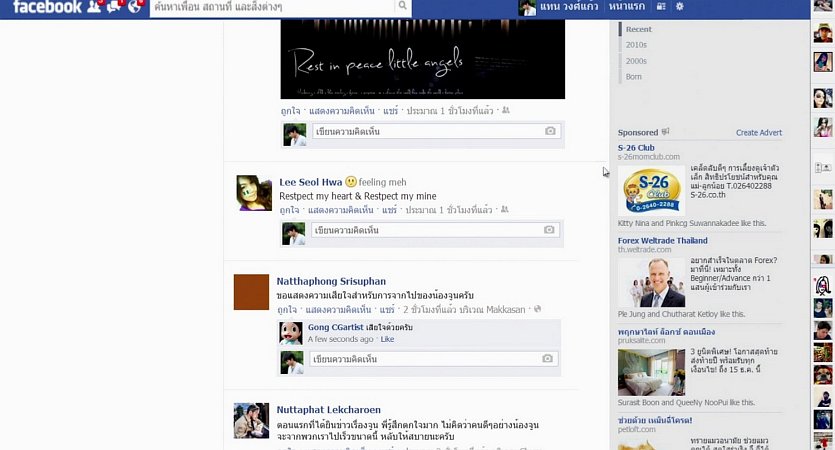The image size is (835, 450).
Task: Open Lee Seol Hwa profile link
Action: 310,182
